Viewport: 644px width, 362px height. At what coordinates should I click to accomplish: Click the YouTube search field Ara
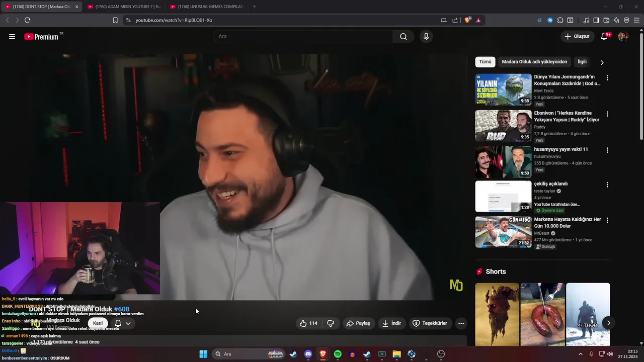coord(303,37)
